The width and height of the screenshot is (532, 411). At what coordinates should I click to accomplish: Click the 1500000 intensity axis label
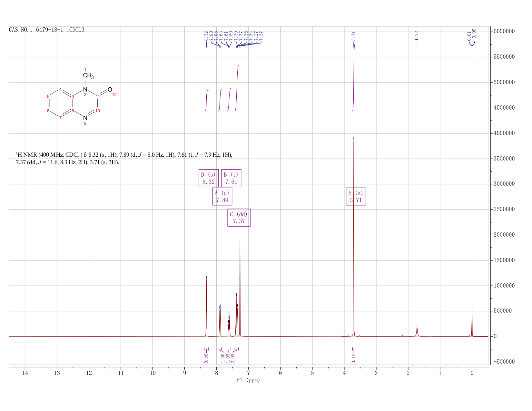point(504,260)
